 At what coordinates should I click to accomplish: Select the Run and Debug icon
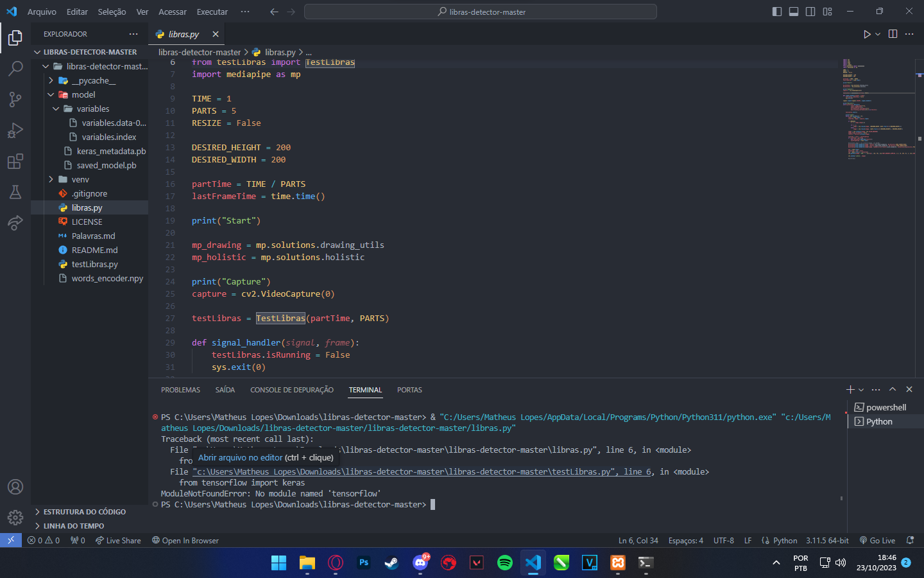[x=15, y=130]
